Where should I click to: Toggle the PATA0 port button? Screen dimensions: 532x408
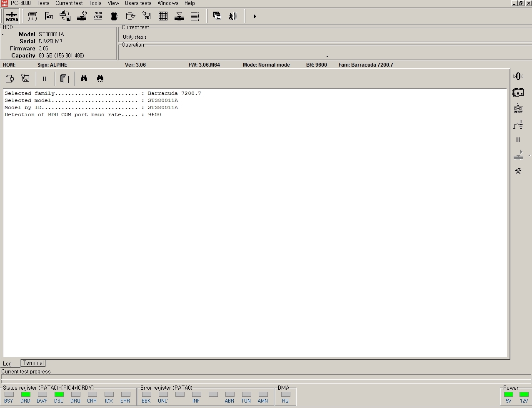(x=12, y=16)
